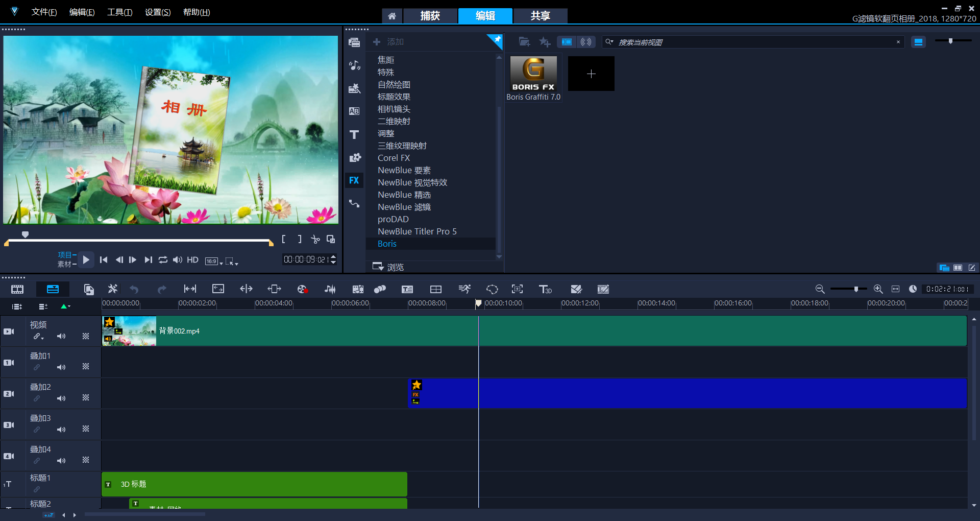
Task: Expand the green track height dropdown
Action: (65, 306)
